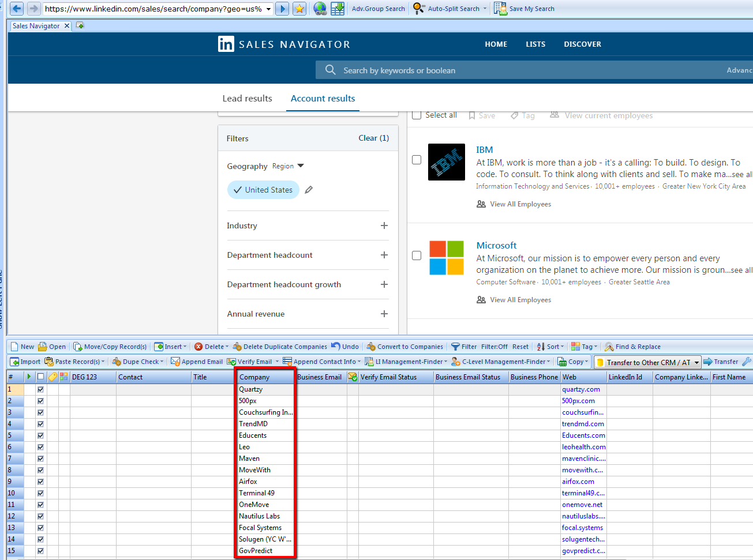Image resolution: width=753 pixels, height=560 pixels.
Task: Click the Filter funnel button
Action: pyautogui.click(x=464, y=347)
